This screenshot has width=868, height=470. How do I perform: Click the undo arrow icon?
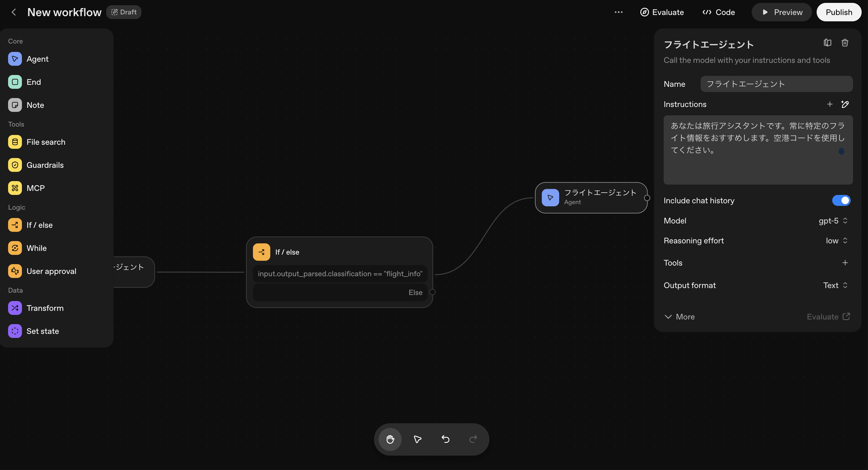tap(446, 439)
